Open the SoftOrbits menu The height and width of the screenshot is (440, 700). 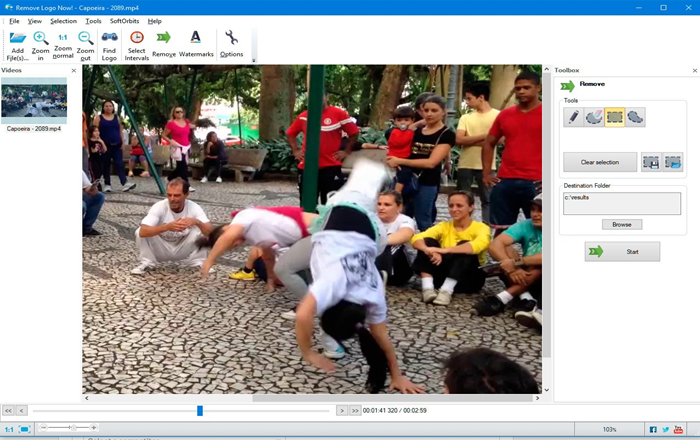point(125,21)
